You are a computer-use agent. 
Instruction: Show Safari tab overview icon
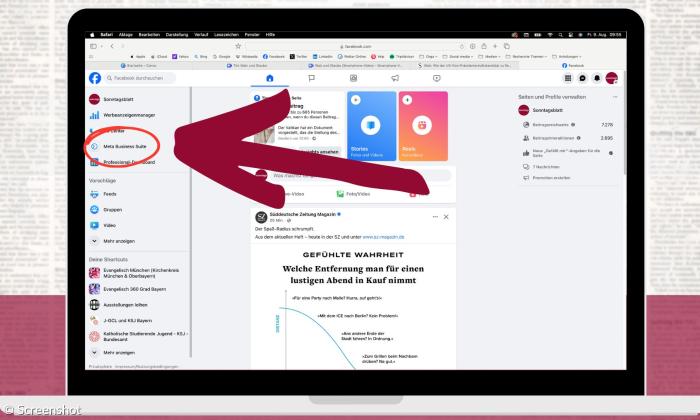point(507,46)
